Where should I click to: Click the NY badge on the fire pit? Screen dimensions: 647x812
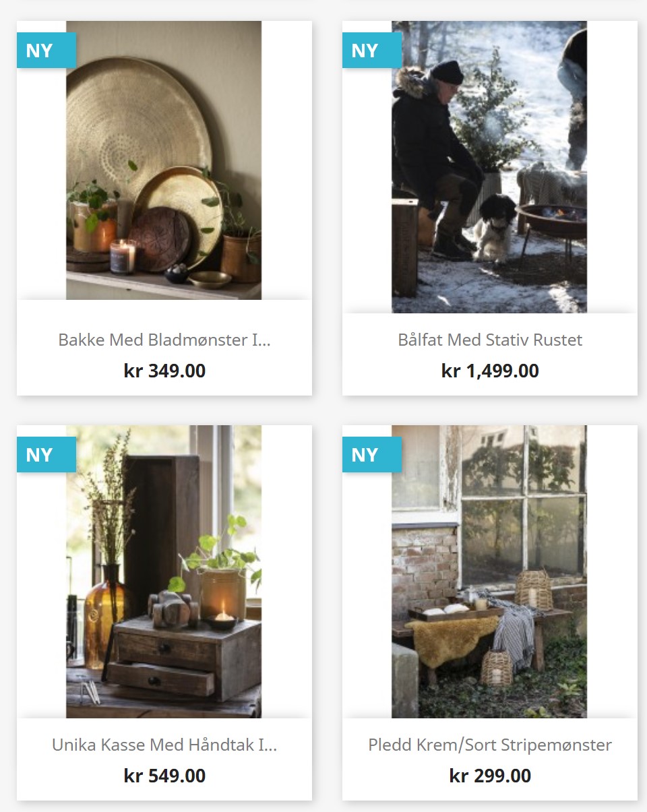coord(372,51)
